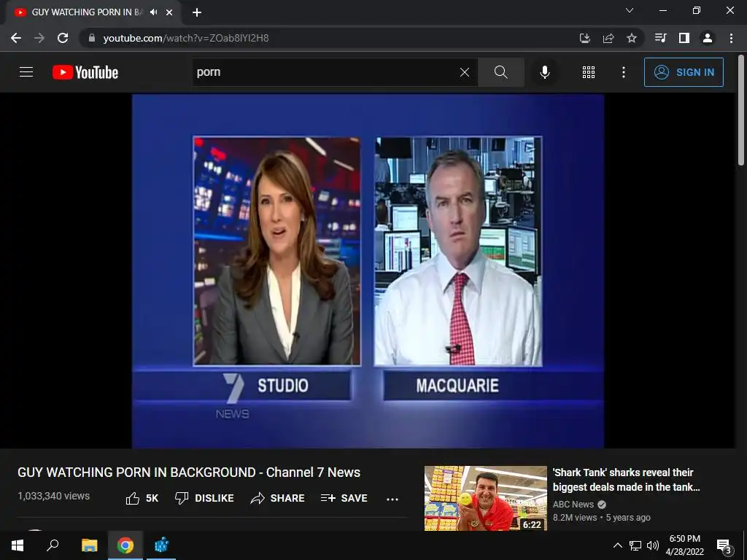Click the blue app icon in taskbar
The image size is (747, 560).
[x=161, y=545]
